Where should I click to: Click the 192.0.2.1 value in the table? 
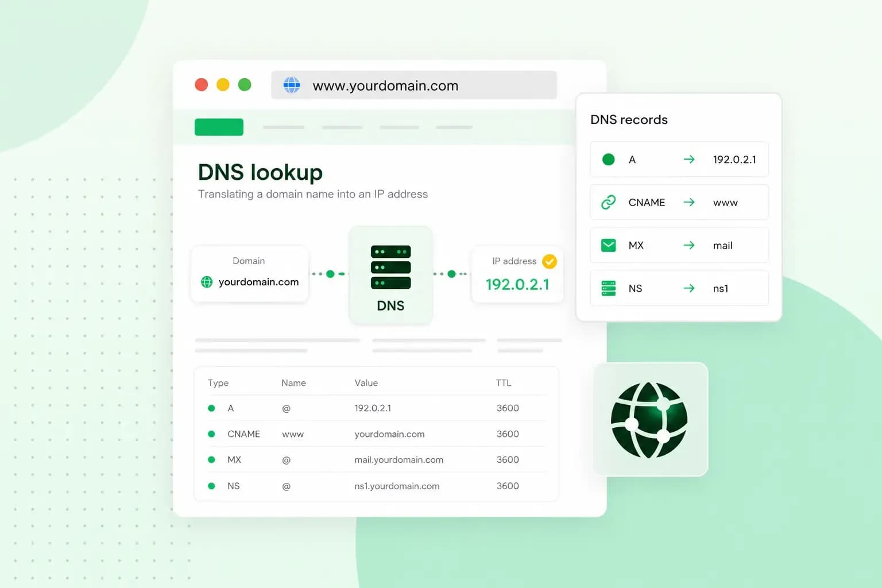tap(373, 408)
